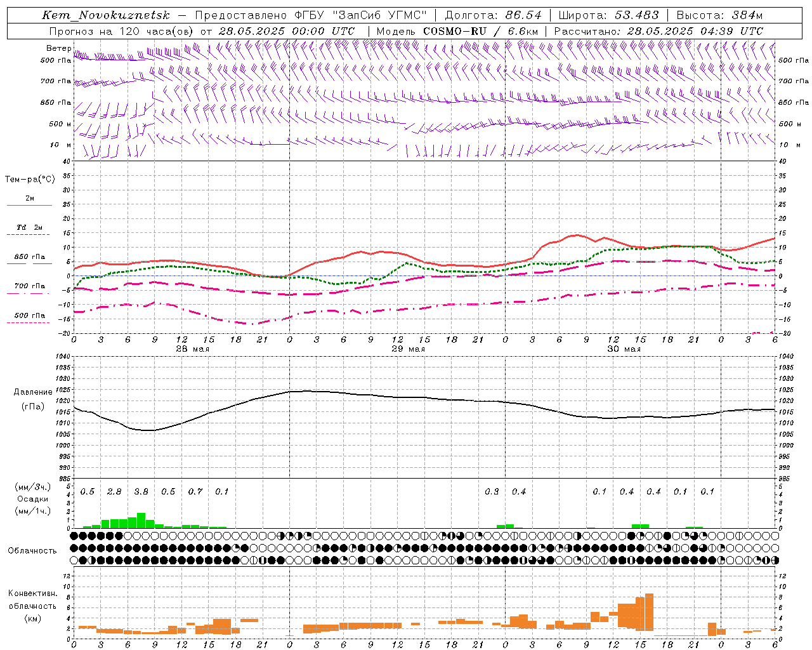Select the 'Долгота: 86.54' header field
The image size is (812, 650).
point(494,15)
